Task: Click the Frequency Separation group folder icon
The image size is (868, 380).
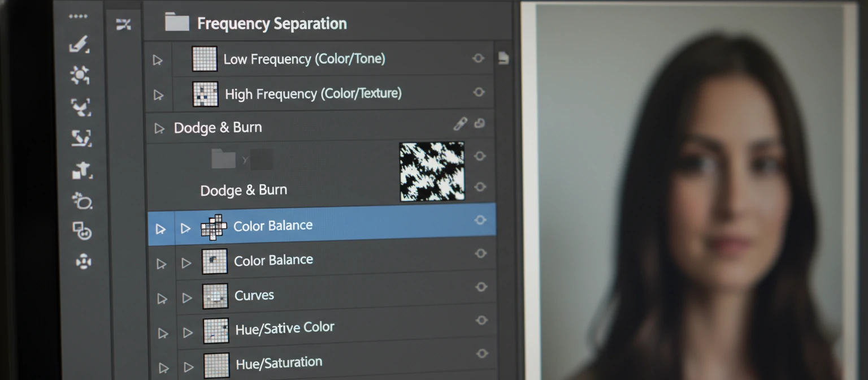Action: coord(176,21)
